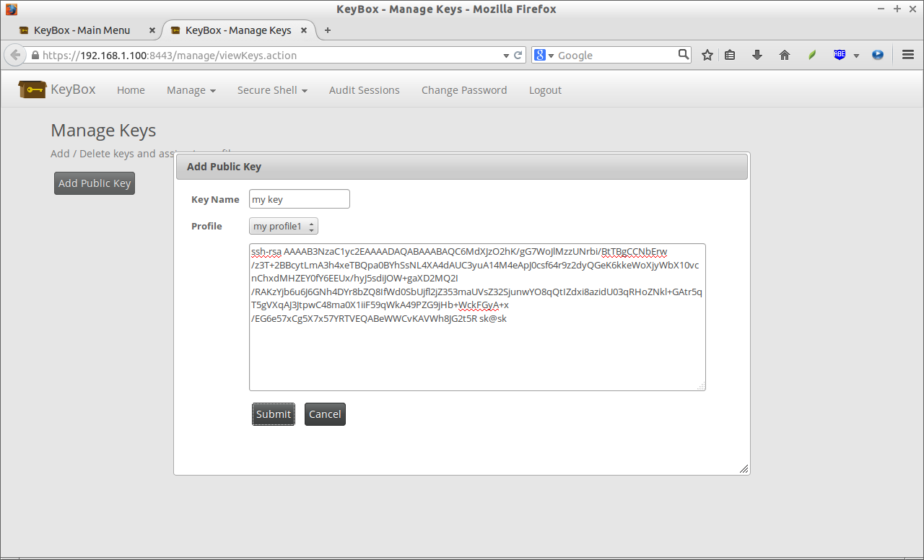Expand the Manage navbar menu

(191, 90)
